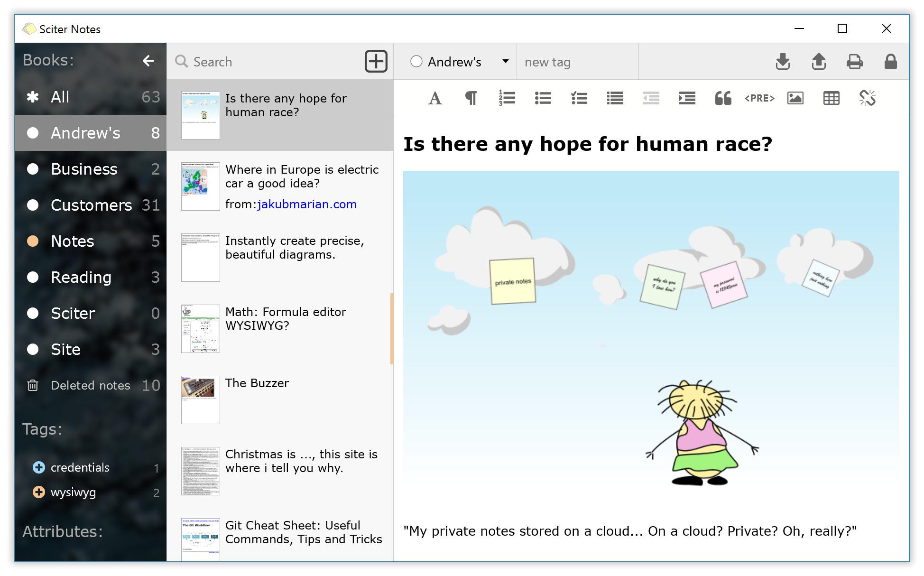Click the ordered list formatting icon

[x=506, y=98]
